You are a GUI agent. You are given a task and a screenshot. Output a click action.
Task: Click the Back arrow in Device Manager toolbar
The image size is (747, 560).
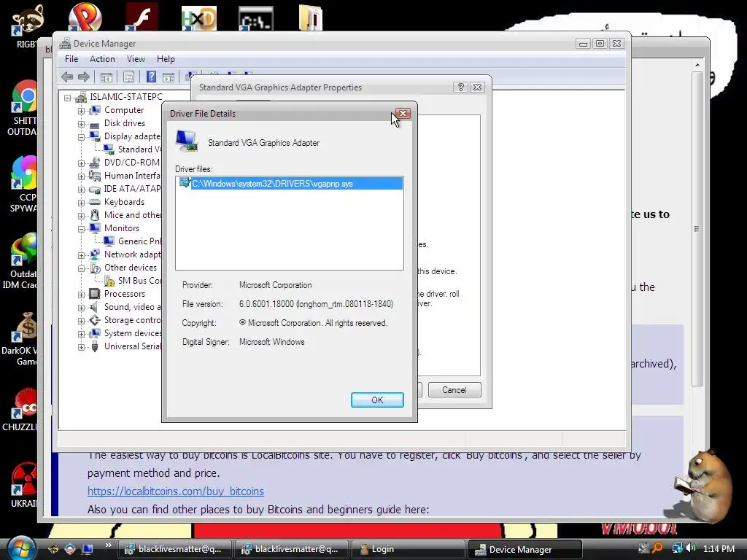(67, 77)
